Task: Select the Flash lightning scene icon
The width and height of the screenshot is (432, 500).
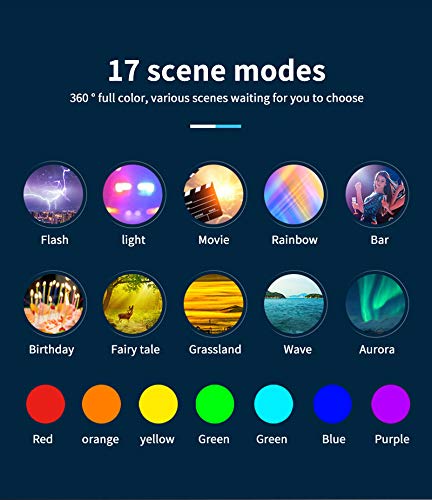Action: tap(53, 194)
